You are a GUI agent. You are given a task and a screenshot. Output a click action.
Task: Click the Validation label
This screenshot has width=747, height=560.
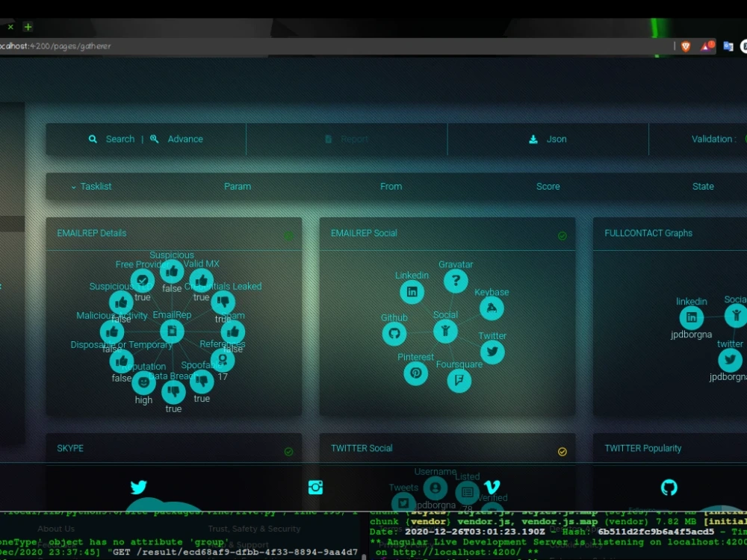713,139
